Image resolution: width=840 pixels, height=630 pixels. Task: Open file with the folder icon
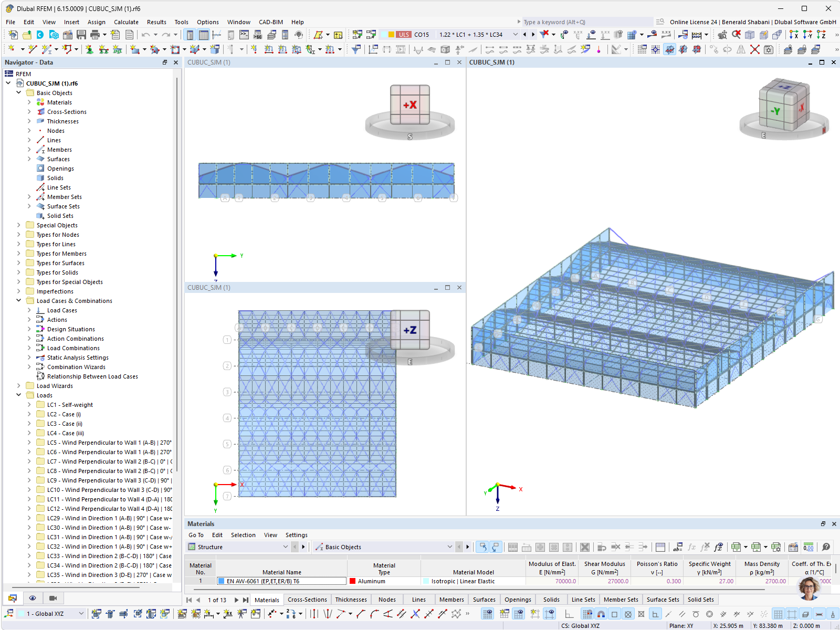26,35
